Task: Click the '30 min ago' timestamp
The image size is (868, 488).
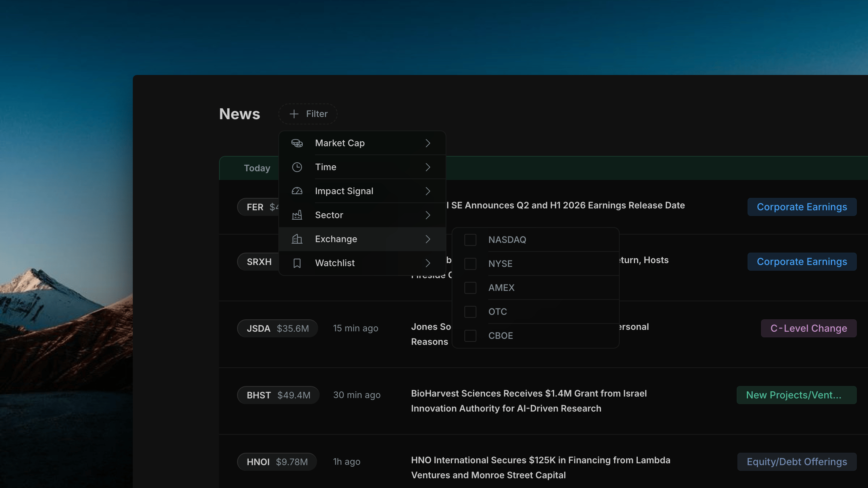Action: [x=357, y=395]
